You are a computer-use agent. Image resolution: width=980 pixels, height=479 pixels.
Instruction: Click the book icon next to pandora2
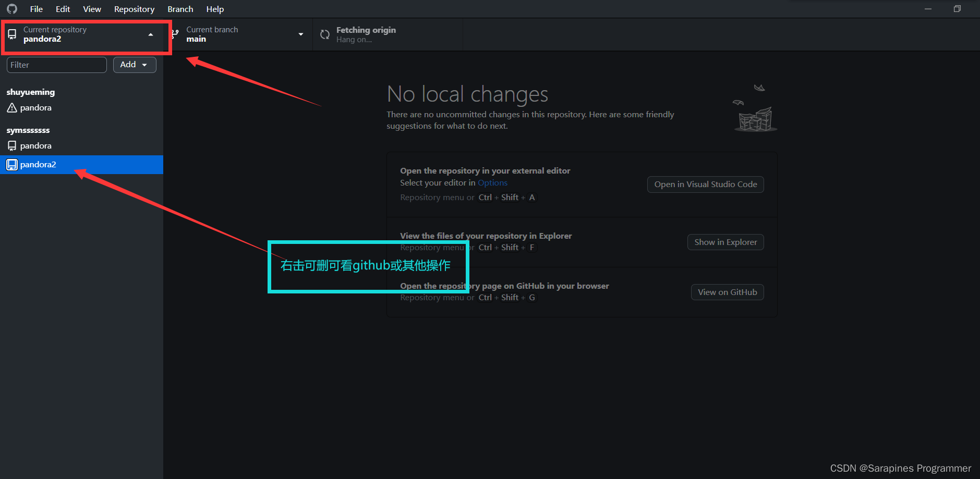point(12,164)
